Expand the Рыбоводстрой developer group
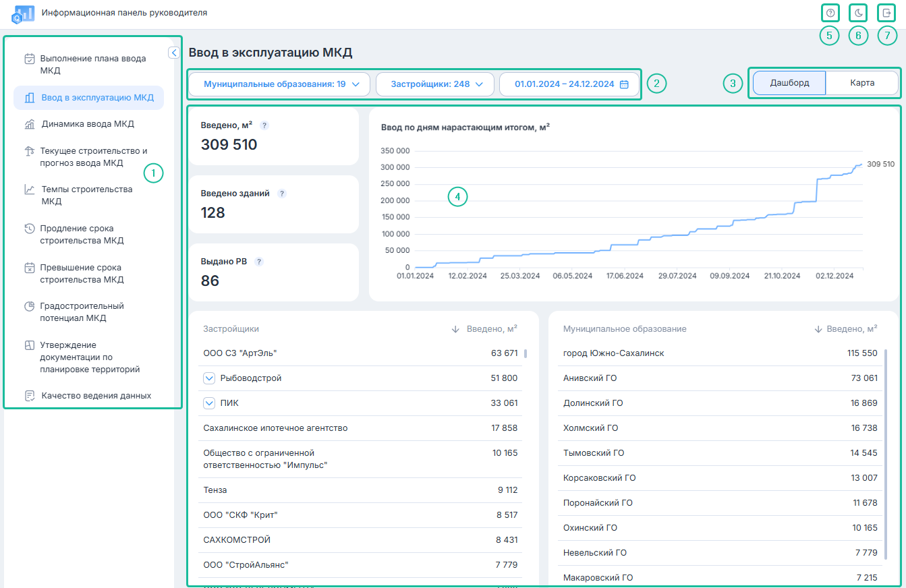The width and height of the screenshot is (906, 588). [209, 378]
